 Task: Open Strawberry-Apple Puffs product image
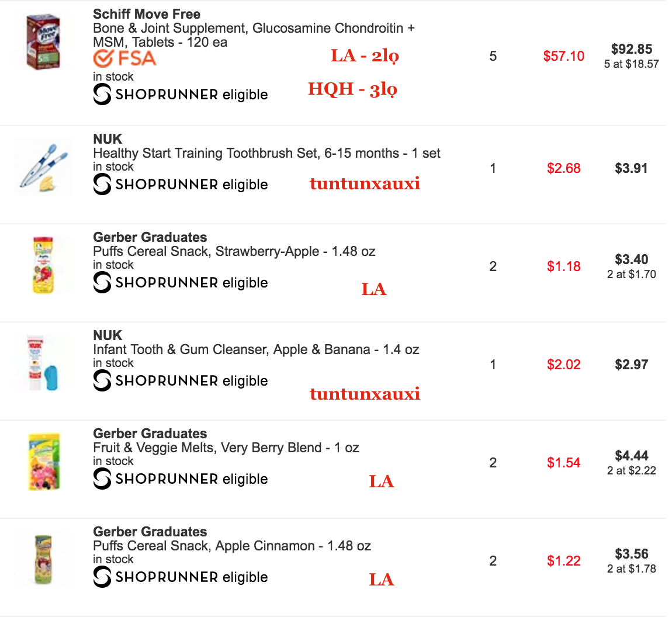[x=43, y=265]
